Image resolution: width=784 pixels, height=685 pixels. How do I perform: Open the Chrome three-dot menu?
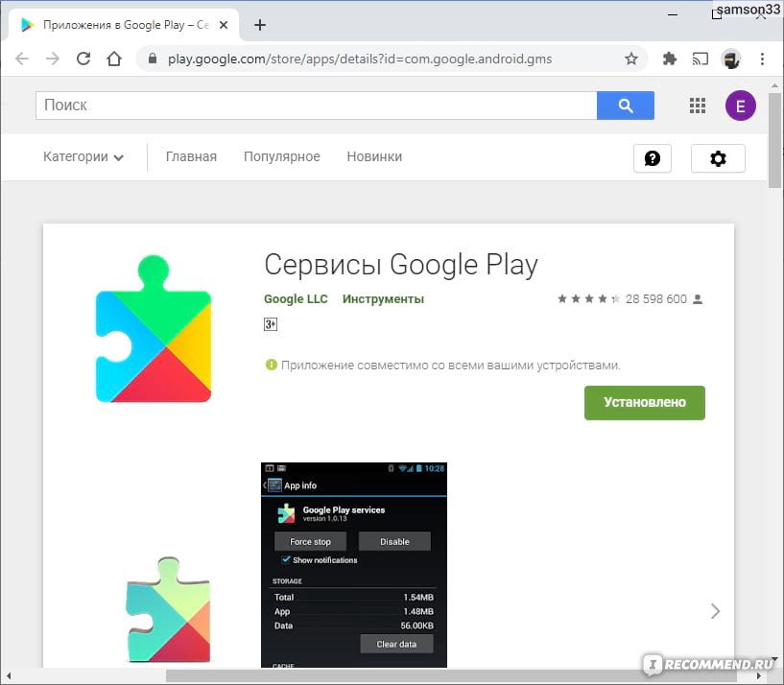click(762, 59)
